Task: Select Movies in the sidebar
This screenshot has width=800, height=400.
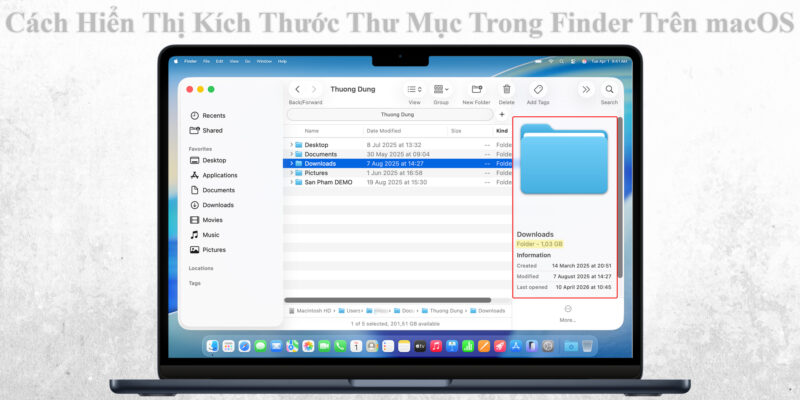Action: (x=206, y=220)
